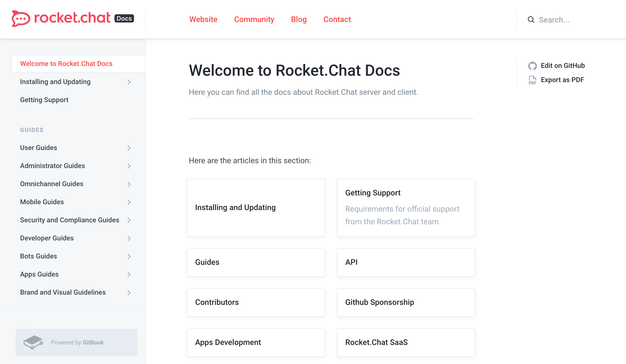Click 'Here are the articles in this section:' text
Screen dimensions: 626x364
tap(250, 161)
